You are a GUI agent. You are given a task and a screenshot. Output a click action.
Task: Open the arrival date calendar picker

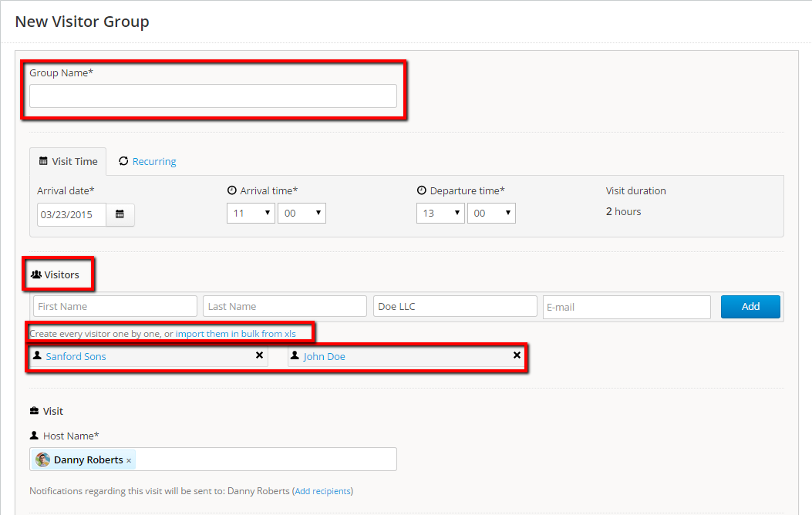120,214
